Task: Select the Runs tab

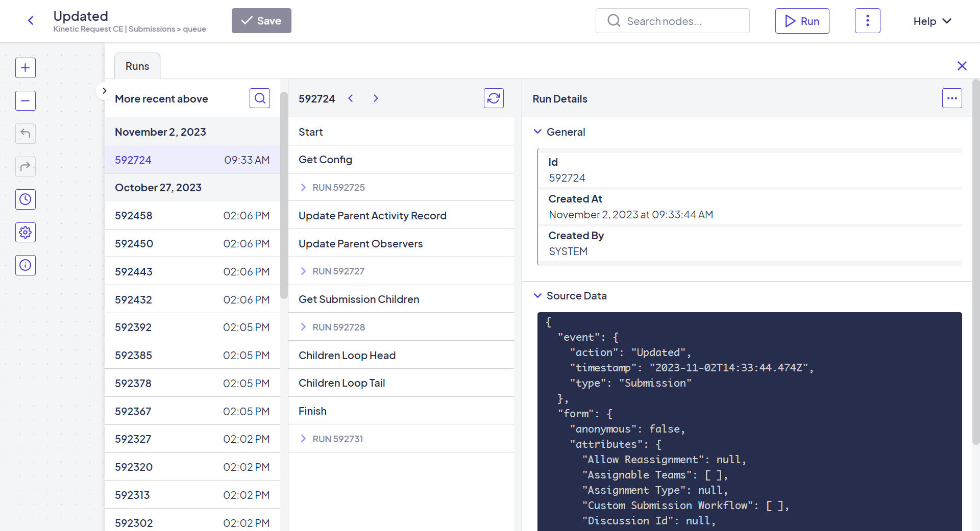Action: pyautogui.click(x=137, y=66)
